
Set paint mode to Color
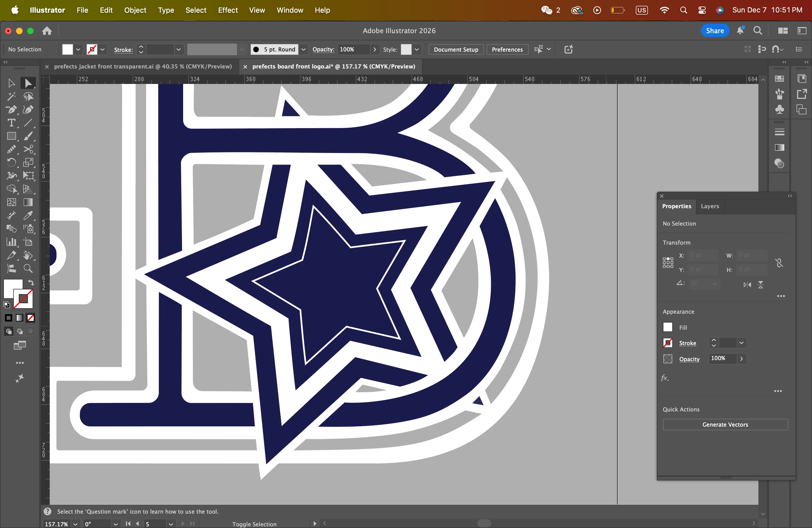(9, 318)
